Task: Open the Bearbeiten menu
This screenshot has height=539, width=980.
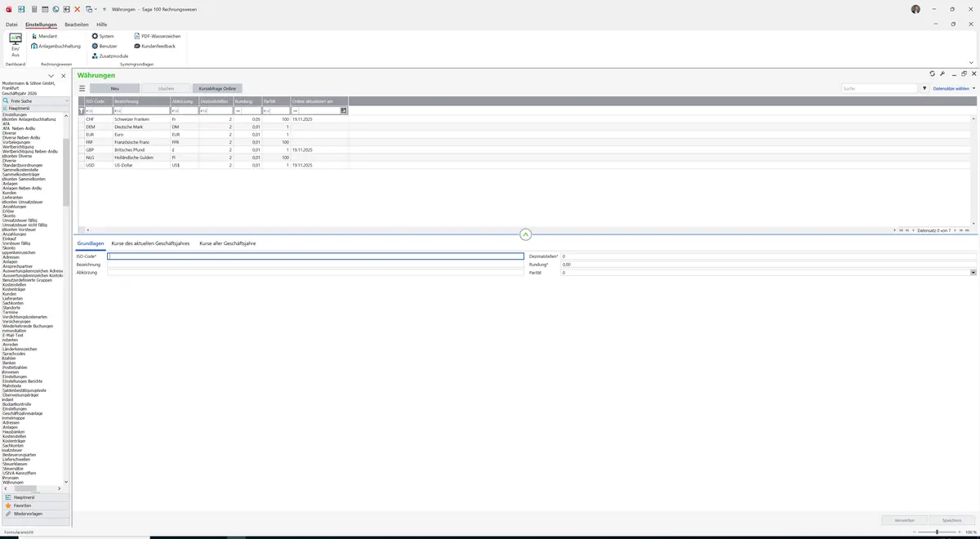Action: [77, 25]
